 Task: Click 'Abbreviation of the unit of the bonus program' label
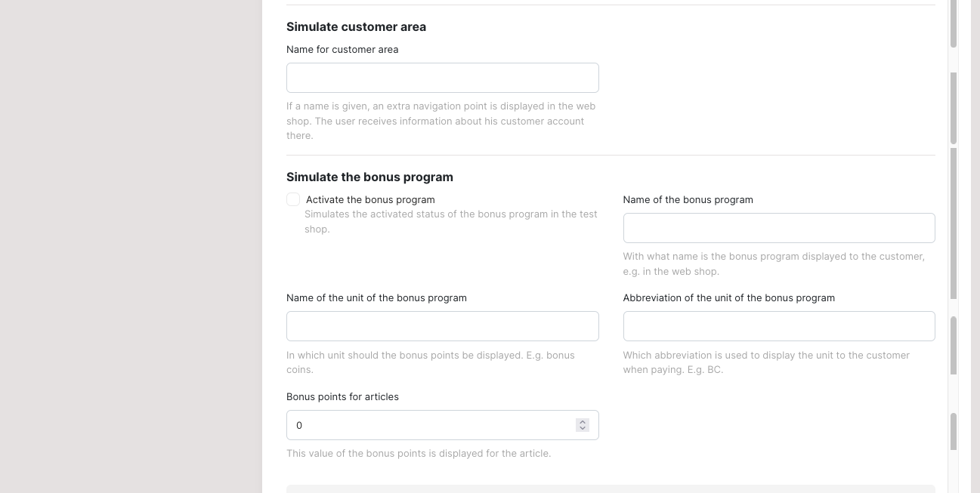[x=728, y=298]
